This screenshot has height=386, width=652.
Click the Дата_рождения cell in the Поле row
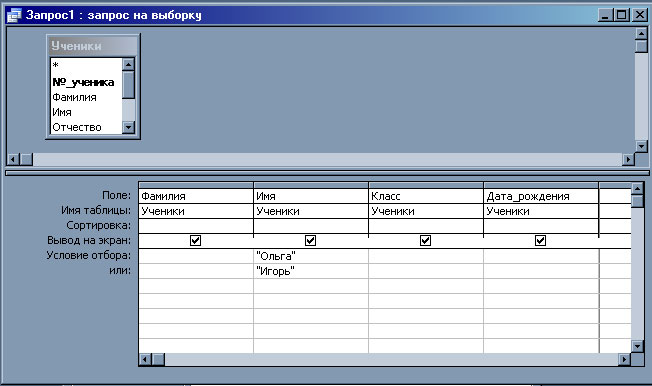click(x=541, y=196)
